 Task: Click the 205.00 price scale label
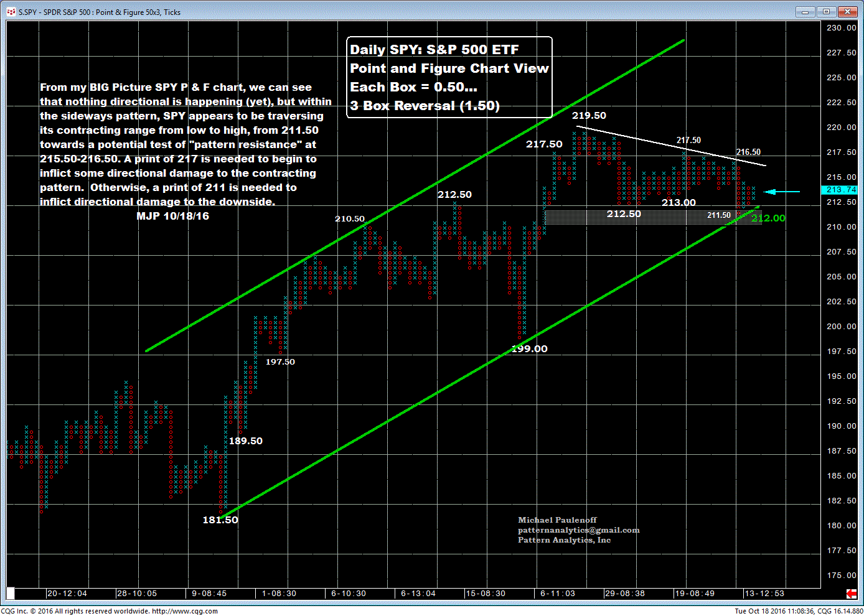[x=842, y=277]
